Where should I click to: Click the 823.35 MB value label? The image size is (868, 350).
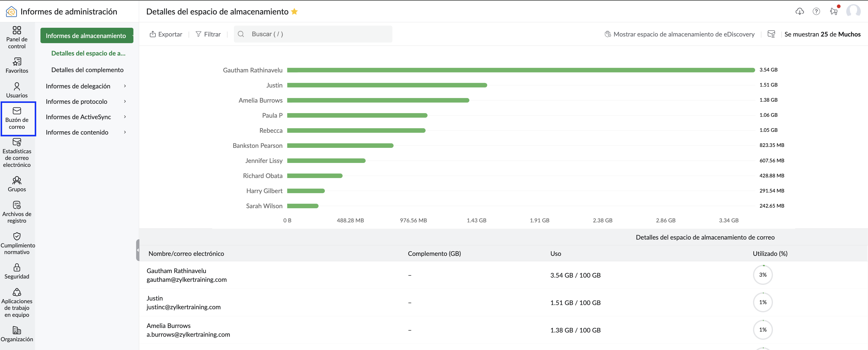click(x=772, y=145)
